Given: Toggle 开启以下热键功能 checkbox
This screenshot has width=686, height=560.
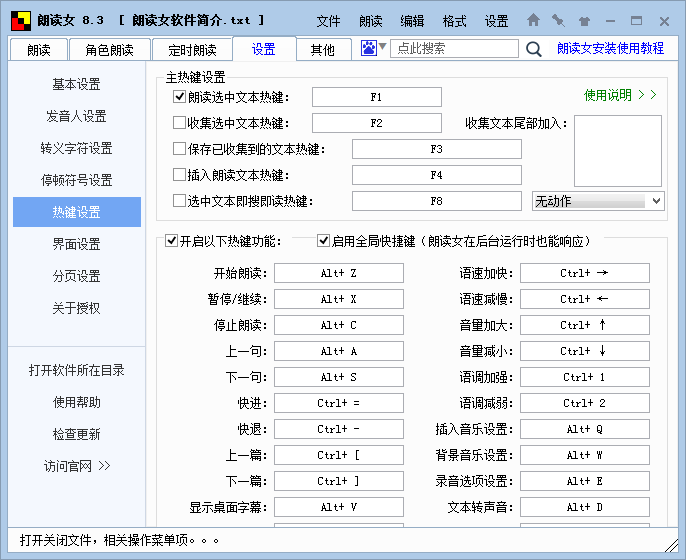Looking at the screenshot, I should (x=171, y=241).
